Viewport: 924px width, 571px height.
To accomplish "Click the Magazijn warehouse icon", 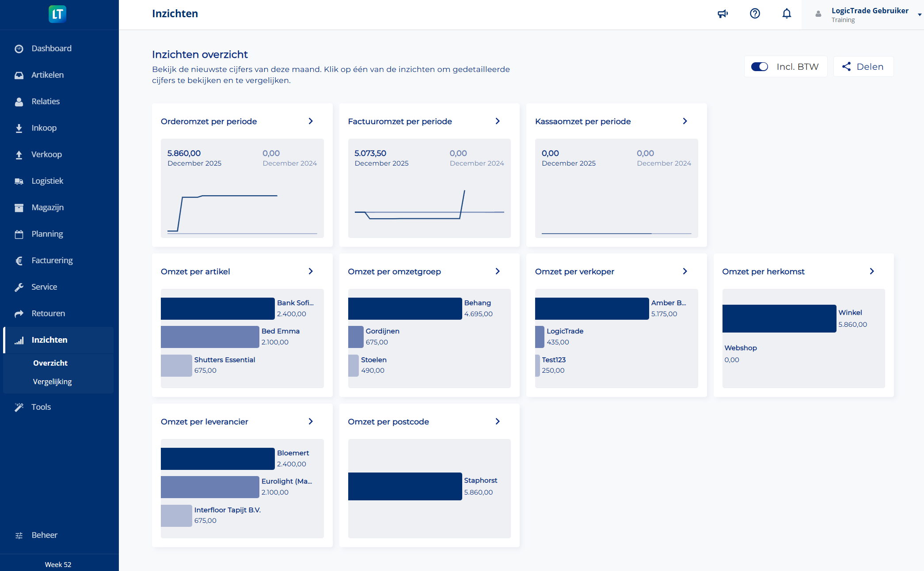I will point(19,207).
